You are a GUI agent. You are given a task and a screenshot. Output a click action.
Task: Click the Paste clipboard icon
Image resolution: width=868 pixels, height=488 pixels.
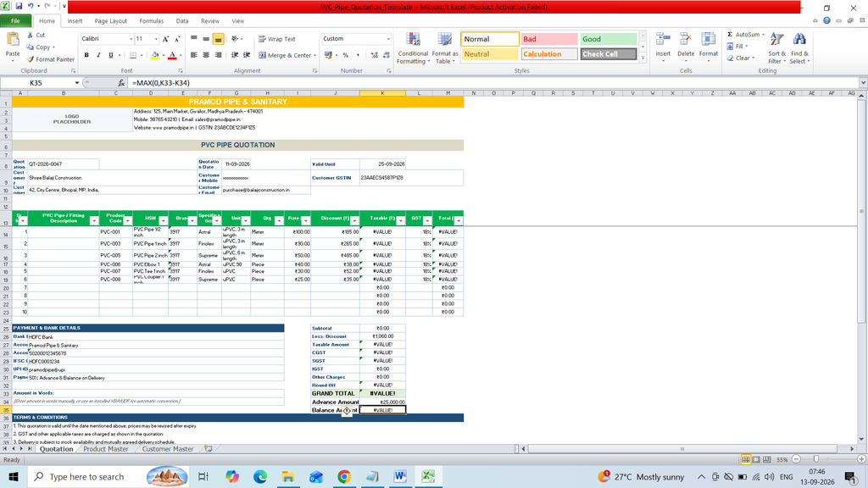(12, 40)
